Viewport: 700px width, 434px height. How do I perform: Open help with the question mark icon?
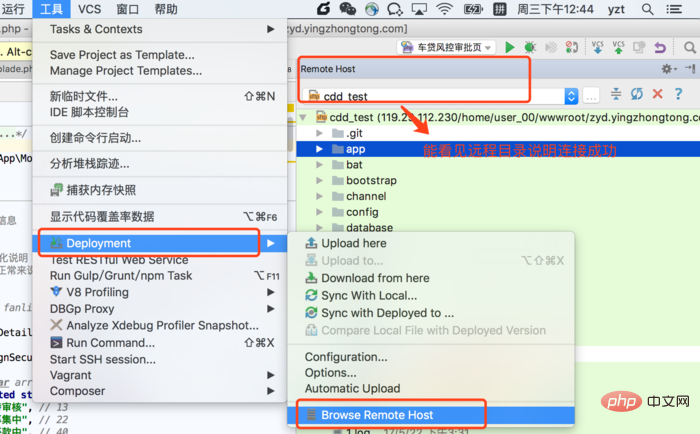click(679, 94)
